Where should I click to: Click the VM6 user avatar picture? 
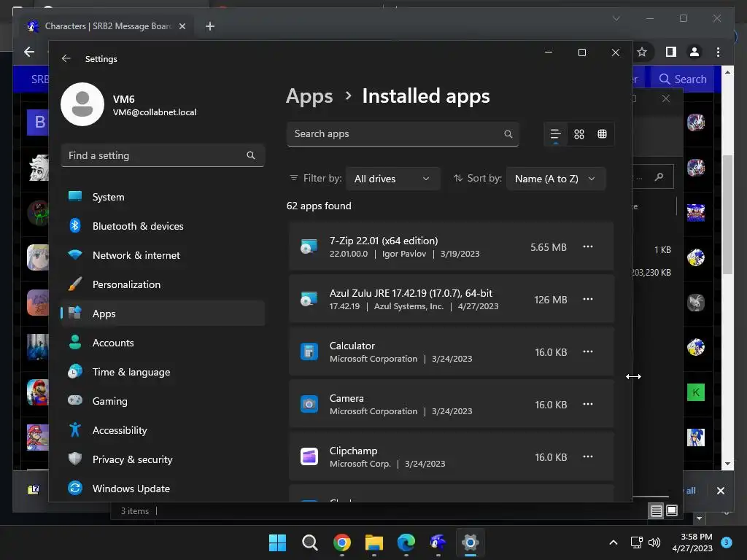82,104
